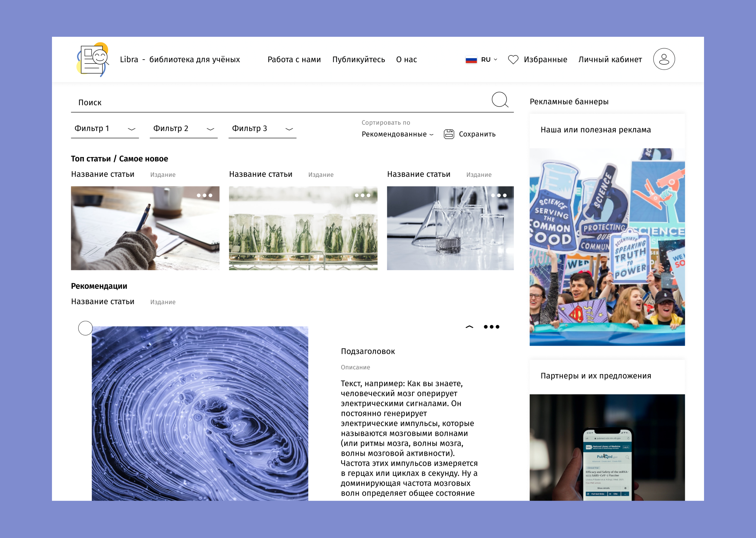The image size is (756, 538).
Task: Open the Публикуйтесь menu item
Action: pos(359,59)
